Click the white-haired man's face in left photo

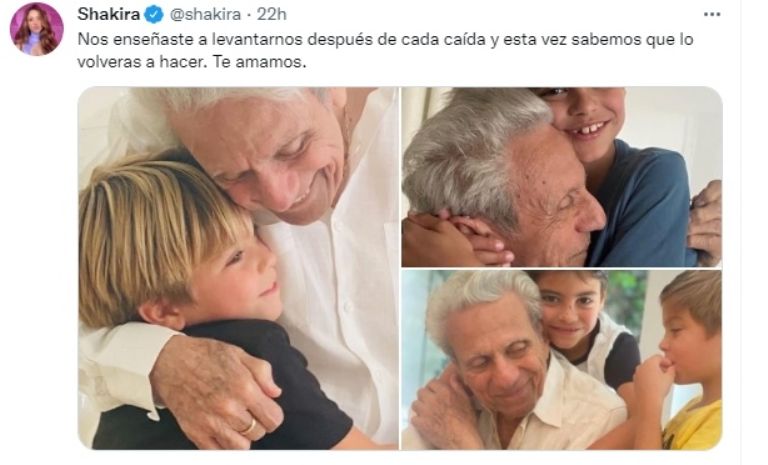click(277, 157)
